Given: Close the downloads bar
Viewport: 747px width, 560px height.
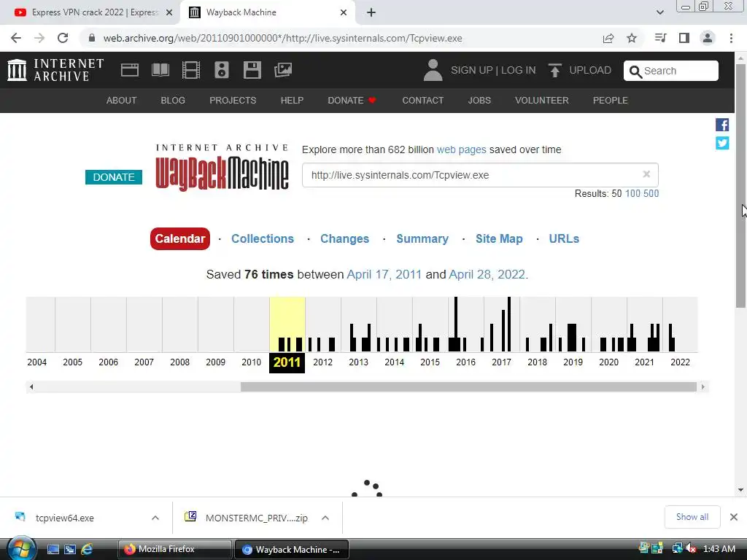Looking at the screenshot, I should click(734, 517).
